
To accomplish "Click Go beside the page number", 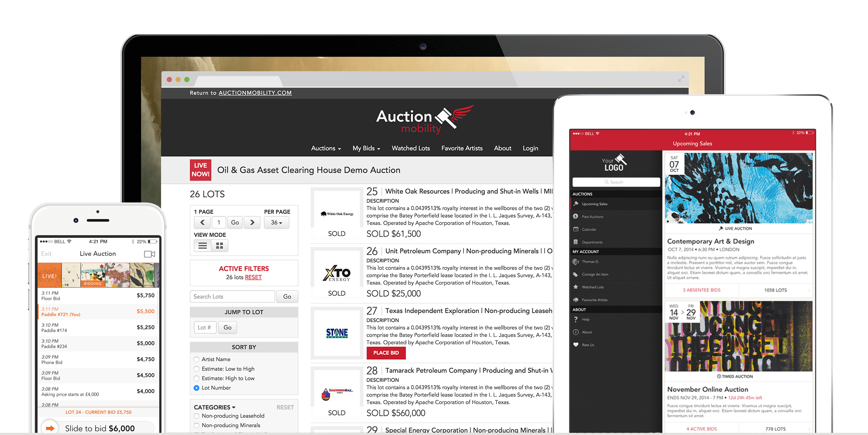I will [235, 223].
